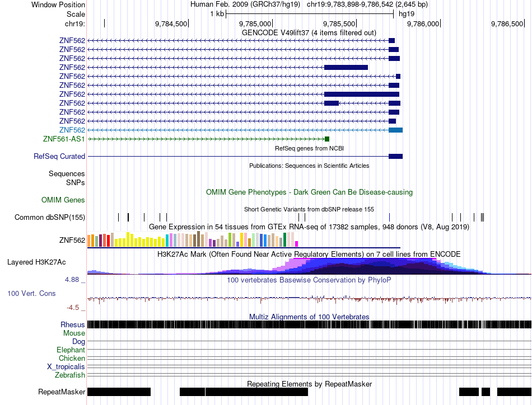Click the Mouse alignment label

tap(74, 333)
